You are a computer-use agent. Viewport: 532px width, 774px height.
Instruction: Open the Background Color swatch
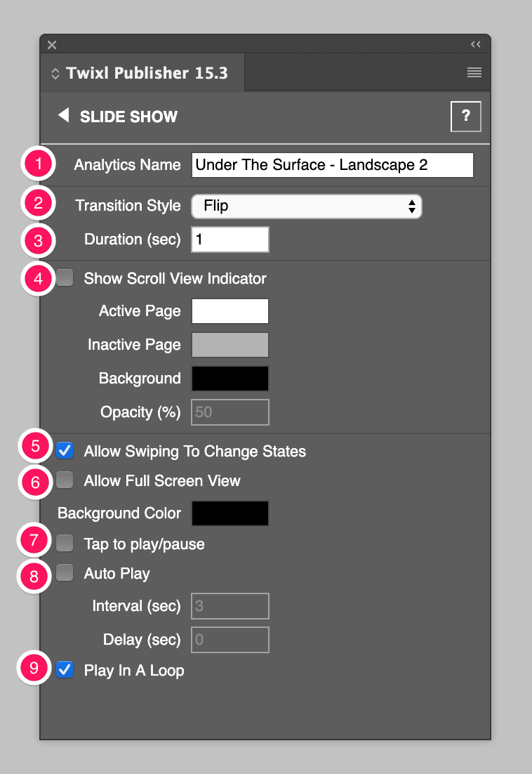point(230,513)
